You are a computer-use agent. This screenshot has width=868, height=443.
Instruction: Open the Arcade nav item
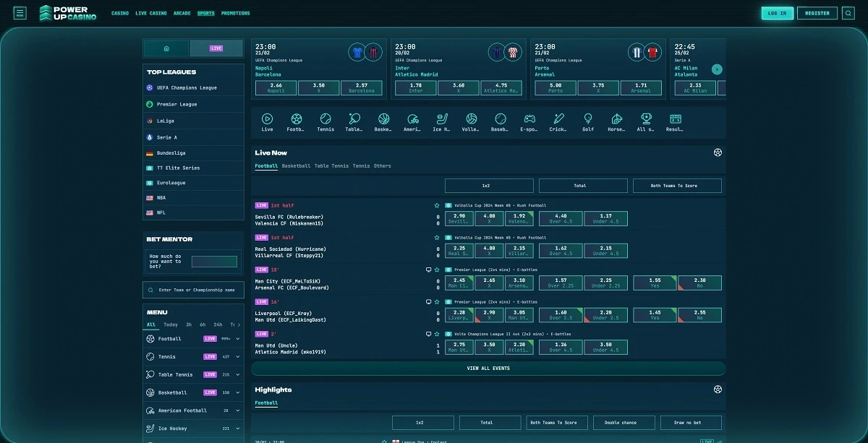pyautogui.click(x=182, y=13)
